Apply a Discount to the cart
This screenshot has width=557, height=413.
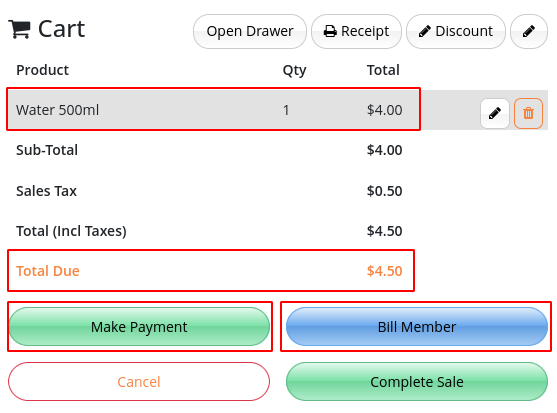coord(456,31)
